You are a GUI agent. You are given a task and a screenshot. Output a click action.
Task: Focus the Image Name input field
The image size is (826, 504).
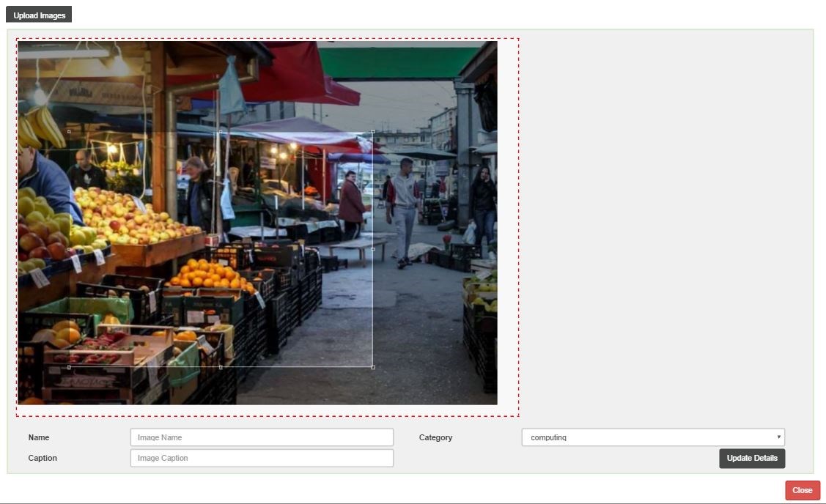262,437
